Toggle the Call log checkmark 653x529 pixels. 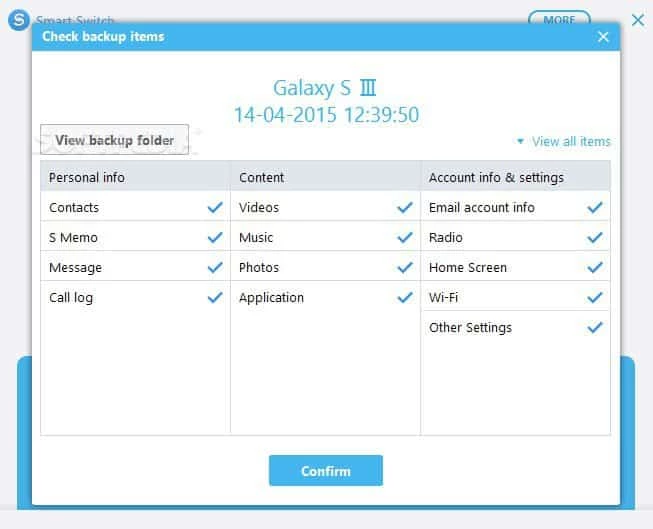pos(214,297)
